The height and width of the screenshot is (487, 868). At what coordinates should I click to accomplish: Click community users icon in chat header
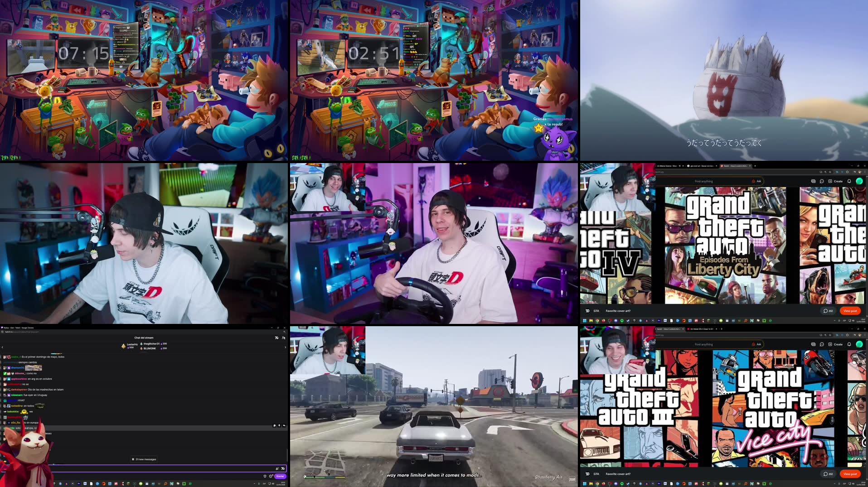(x=284, y=338)
